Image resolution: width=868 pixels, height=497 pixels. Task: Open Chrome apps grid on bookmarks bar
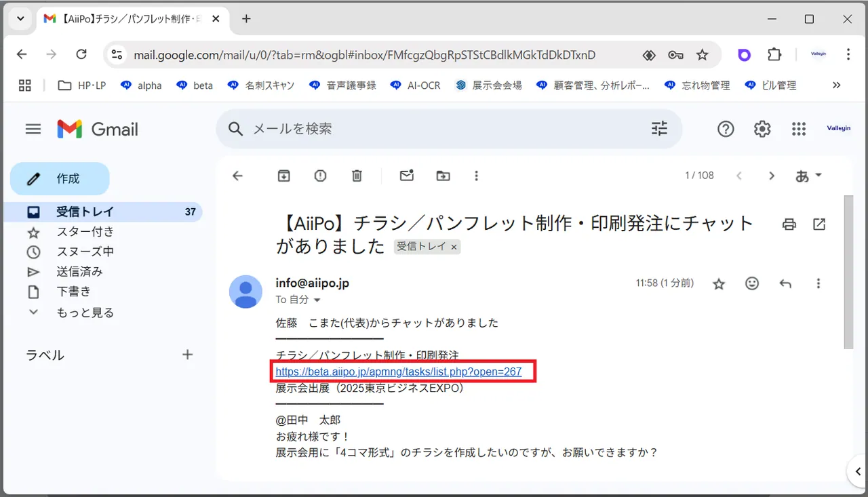coord(25,85)
